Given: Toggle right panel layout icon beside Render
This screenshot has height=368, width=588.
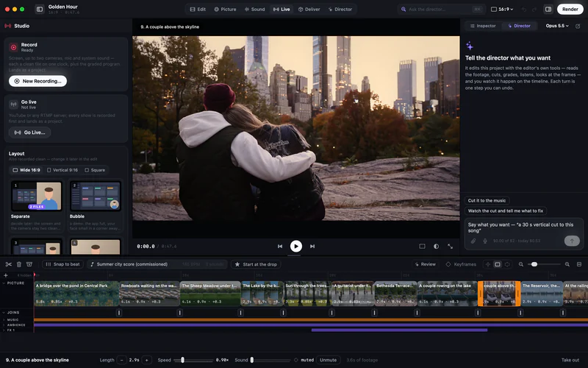Looking at the screenshot, I should tap(548, 9).
